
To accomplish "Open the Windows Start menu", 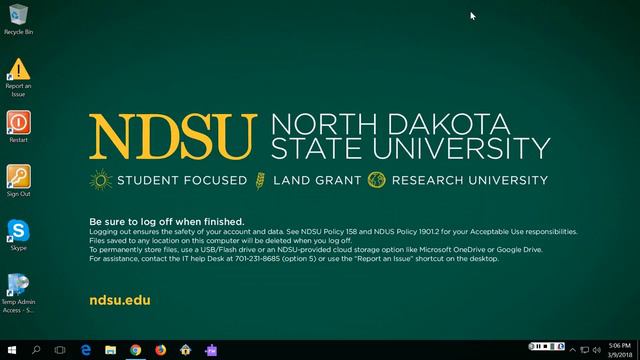I will pos(12,350).
